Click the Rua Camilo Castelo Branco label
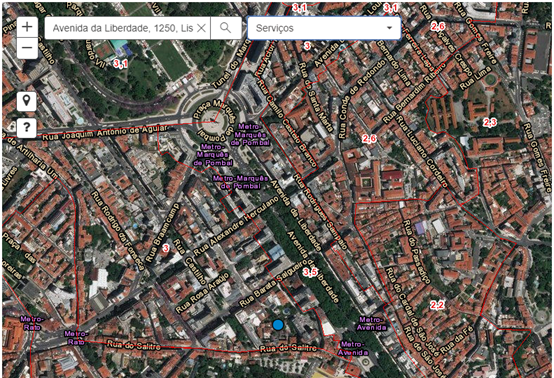The width and height of the screenshot is (554, 378). tap(286, 123)
